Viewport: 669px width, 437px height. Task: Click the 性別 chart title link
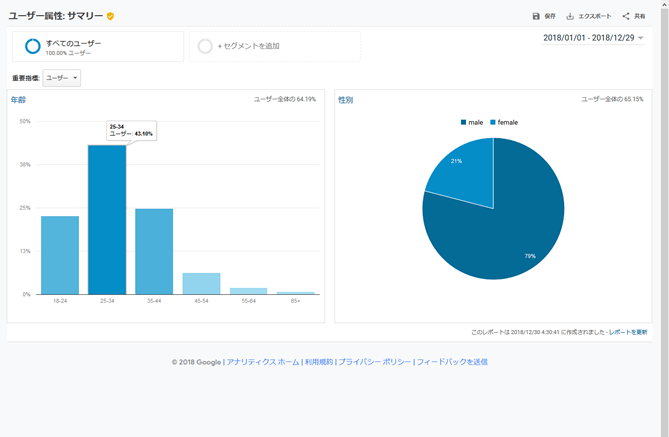346,100
